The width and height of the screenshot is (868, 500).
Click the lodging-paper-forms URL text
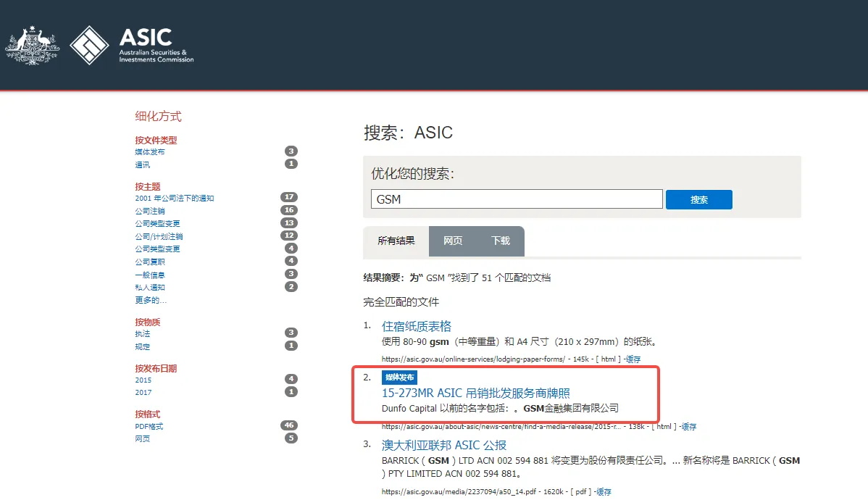tap(473, 359)
